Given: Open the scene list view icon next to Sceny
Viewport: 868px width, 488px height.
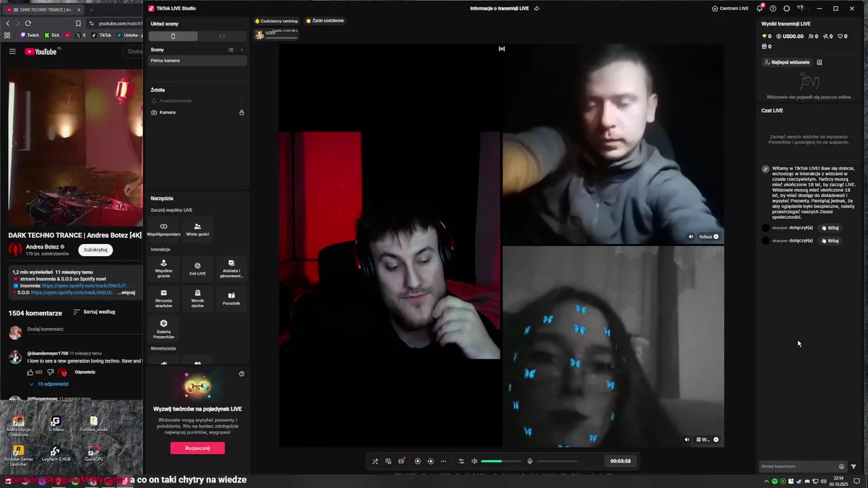Looking at the screenshot, I should (x=231, y=49).
